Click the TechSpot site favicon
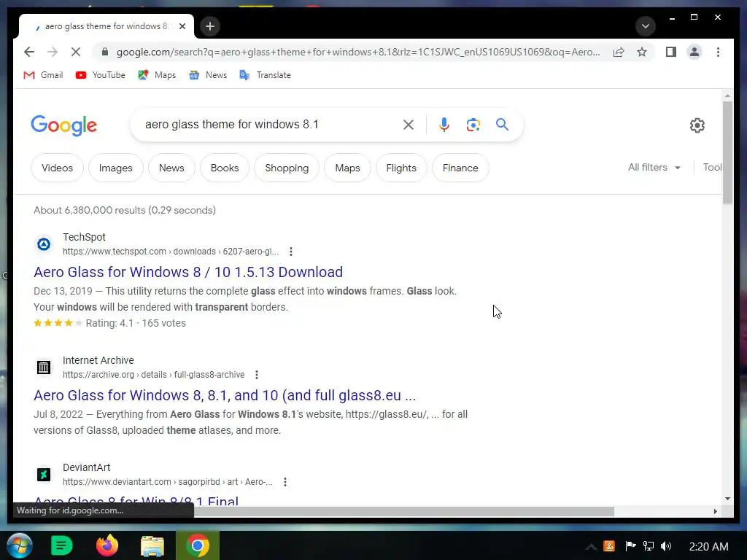The width and height of the screenshot is (747, 560). tap(44, 244)
